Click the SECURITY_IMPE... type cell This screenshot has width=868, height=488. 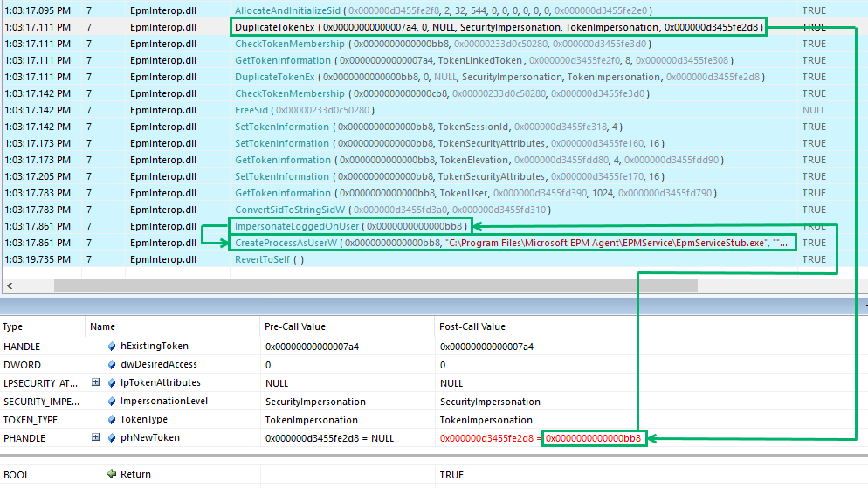[x=42, y=402]
